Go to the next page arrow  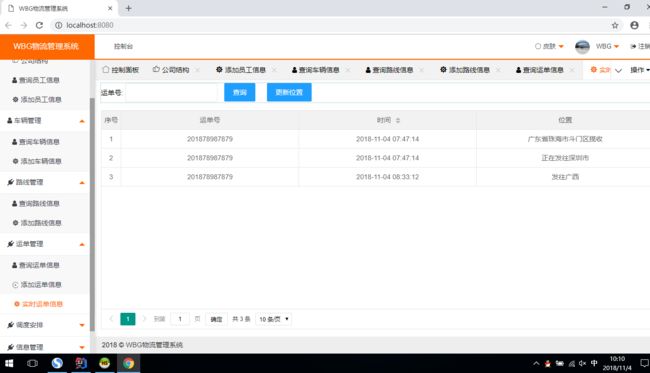(x=144, y=319)
